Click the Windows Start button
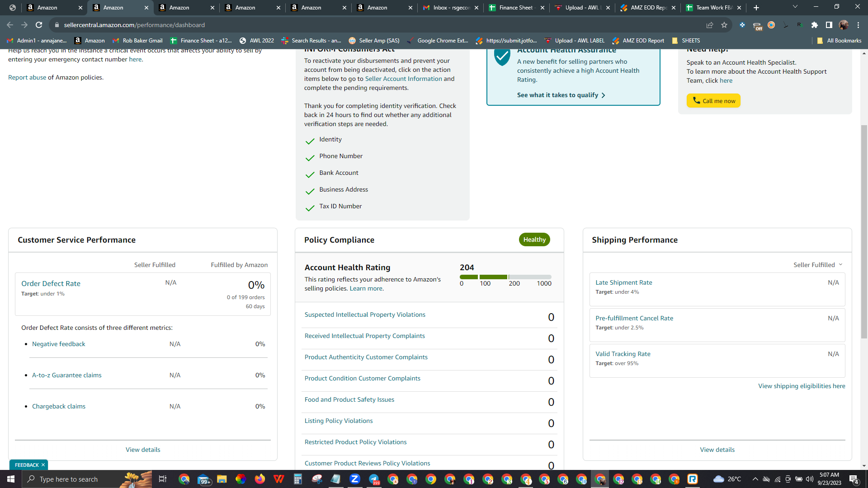 11,479
